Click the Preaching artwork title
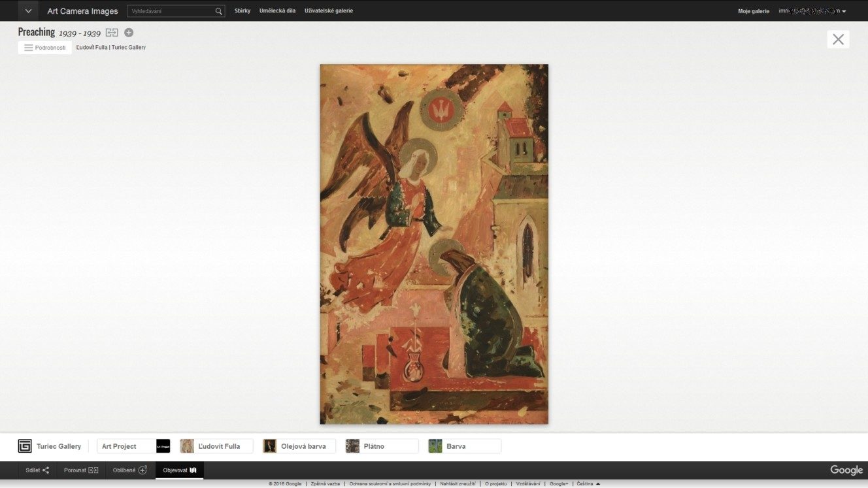The image size is (868, 488). [x=37, y=32]
